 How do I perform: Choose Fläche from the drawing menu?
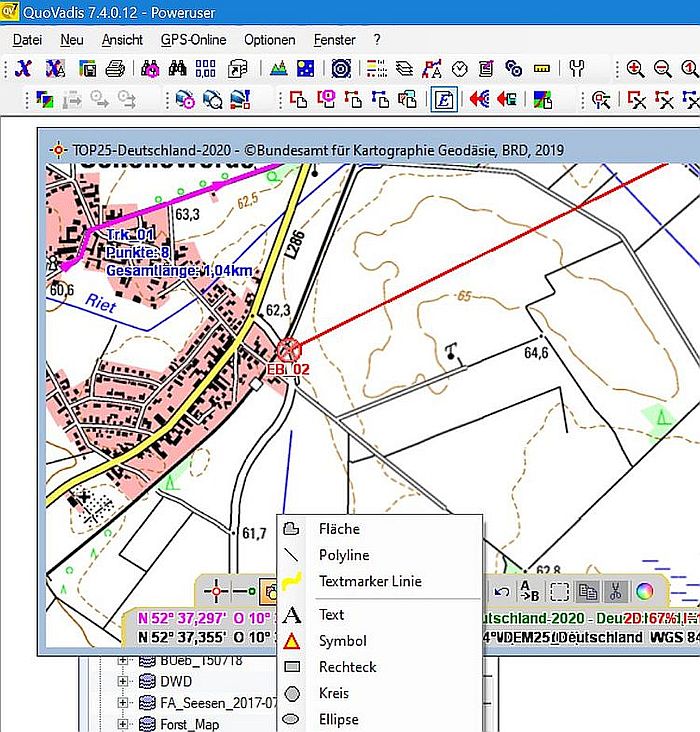tap(380, 529)
